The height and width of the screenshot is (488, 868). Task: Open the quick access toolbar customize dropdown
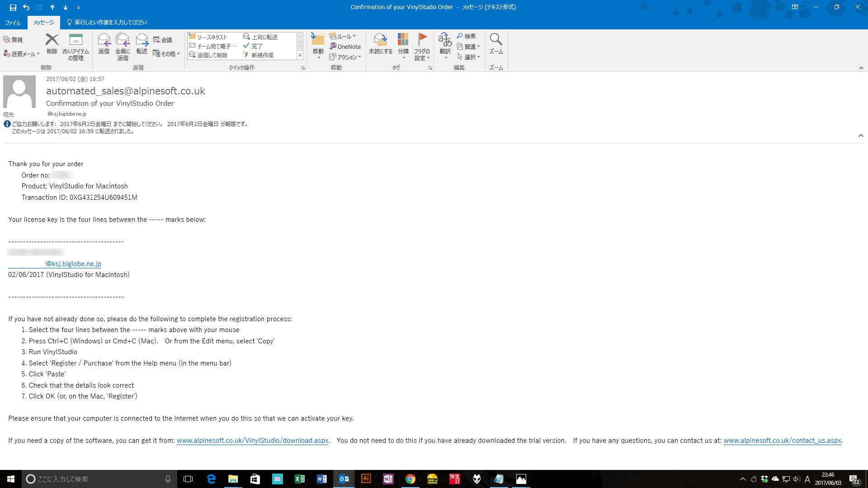[x=78, y=7]
